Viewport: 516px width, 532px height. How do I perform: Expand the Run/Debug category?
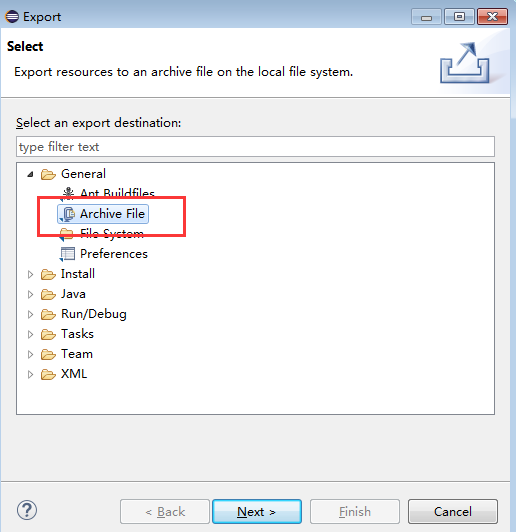31,315
